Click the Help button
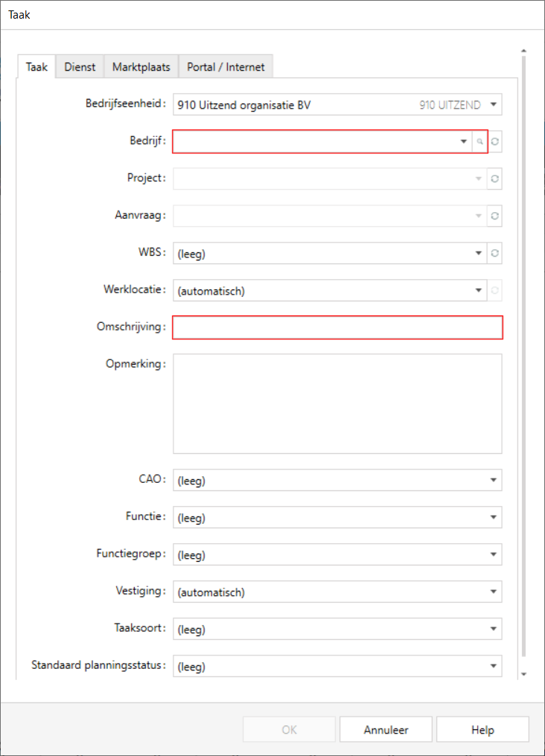This screenshot has width=545, height=756. pyautogui.click(x=482, y=730)
